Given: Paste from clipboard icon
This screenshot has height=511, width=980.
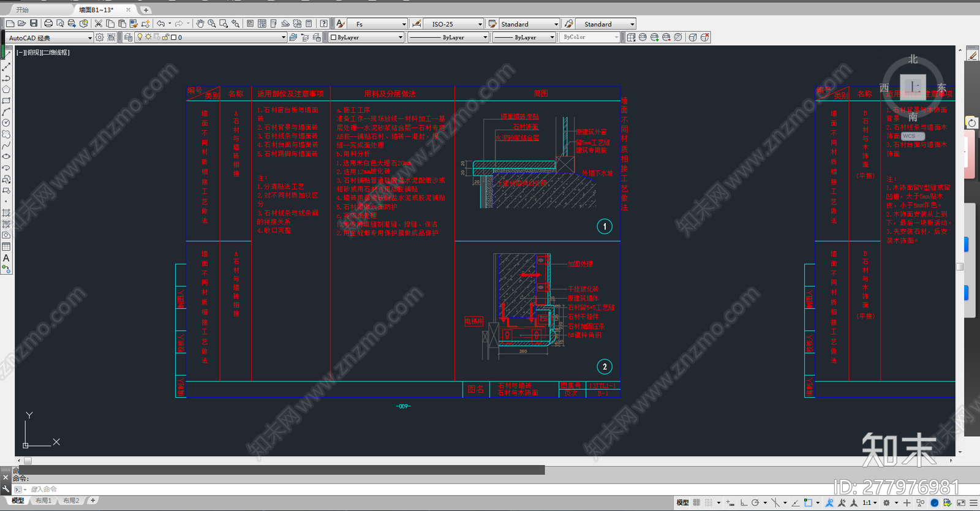Looking at the screenshot, I should (122, 23).
